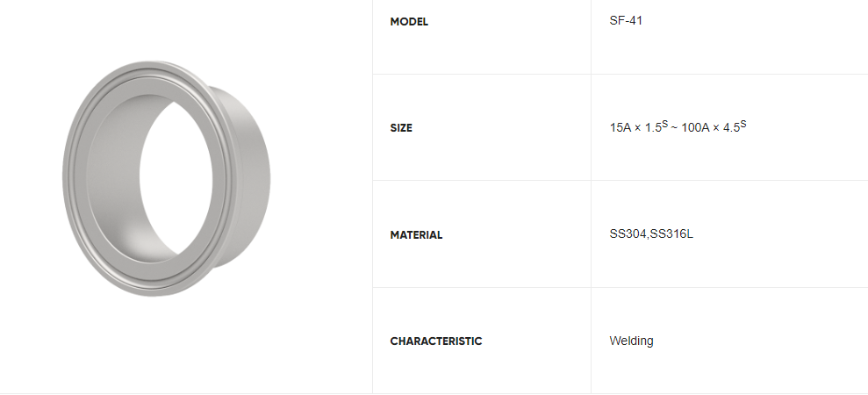
Task: Click the SS304 material text
Action: pos(627,234)
